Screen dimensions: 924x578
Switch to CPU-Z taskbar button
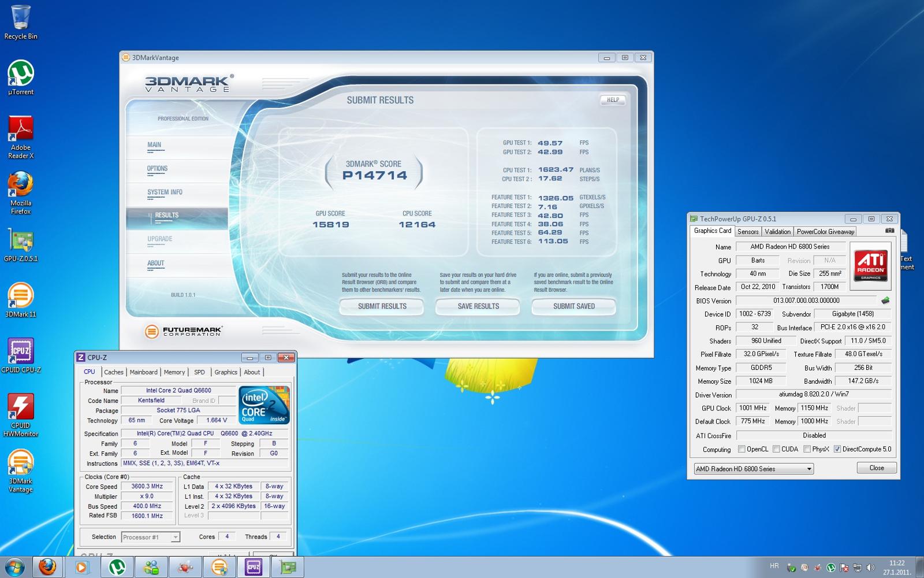point(254,567)
